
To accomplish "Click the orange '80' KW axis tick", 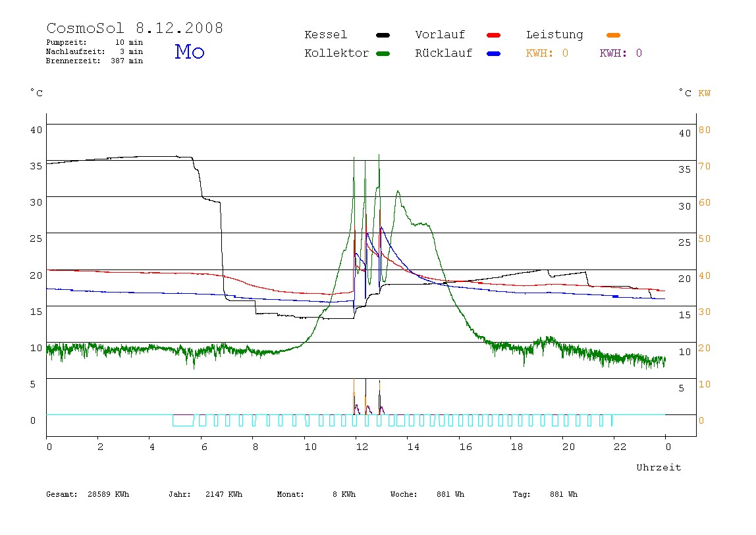I will [705, 130].
